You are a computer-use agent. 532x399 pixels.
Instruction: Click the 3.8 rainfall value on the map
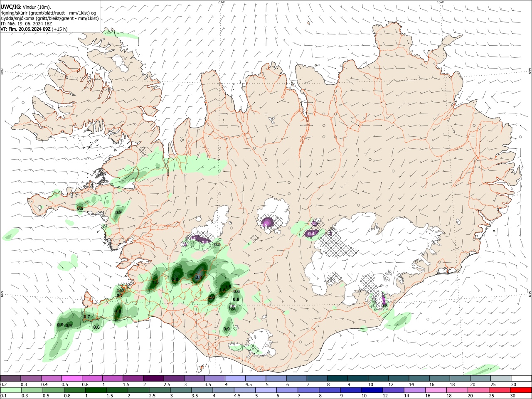[198, 277]
